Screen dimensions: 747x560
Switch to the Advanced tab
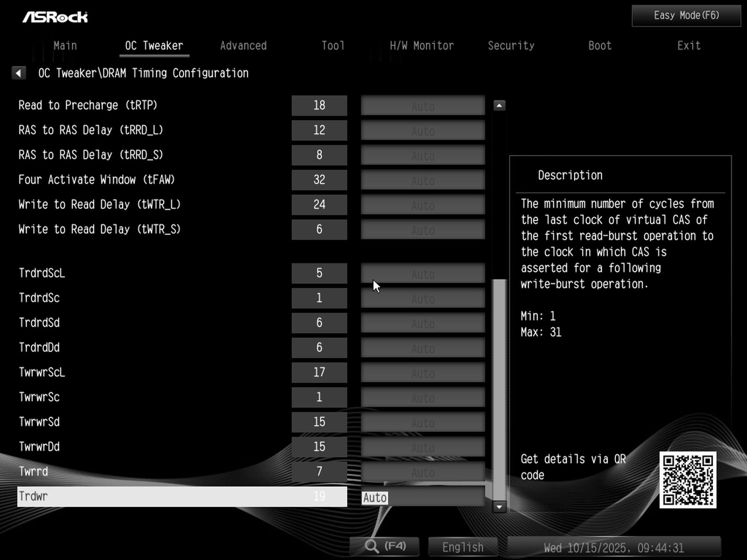tap(243, 45)
